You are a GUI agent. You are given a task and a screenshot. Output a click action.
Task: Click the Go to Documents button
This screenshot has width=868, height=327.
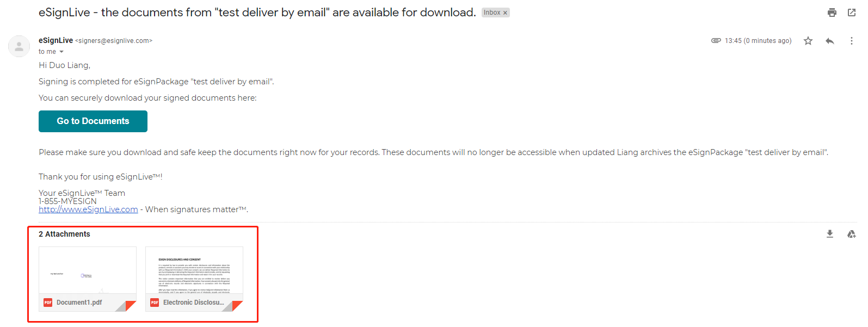[x=93, y=121]
